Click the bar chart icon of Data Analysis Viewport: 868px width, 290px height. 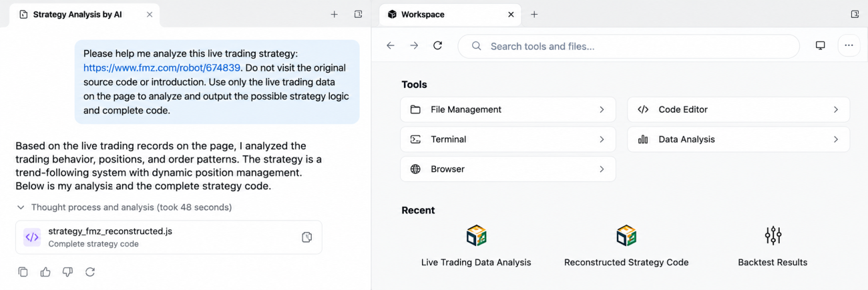643,139
